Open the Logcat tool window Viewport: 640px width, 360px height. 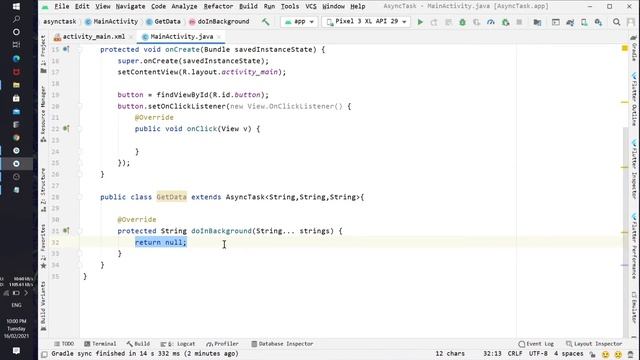(178, 344)
